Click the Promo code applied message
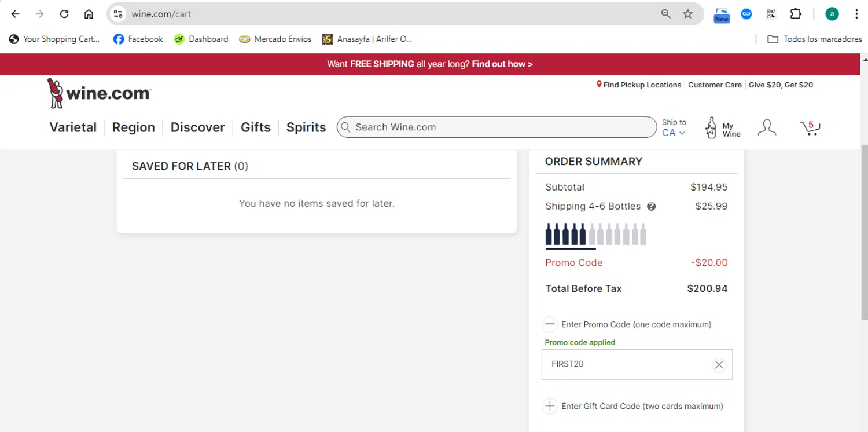Screen dimensions: 868x432 580,342
